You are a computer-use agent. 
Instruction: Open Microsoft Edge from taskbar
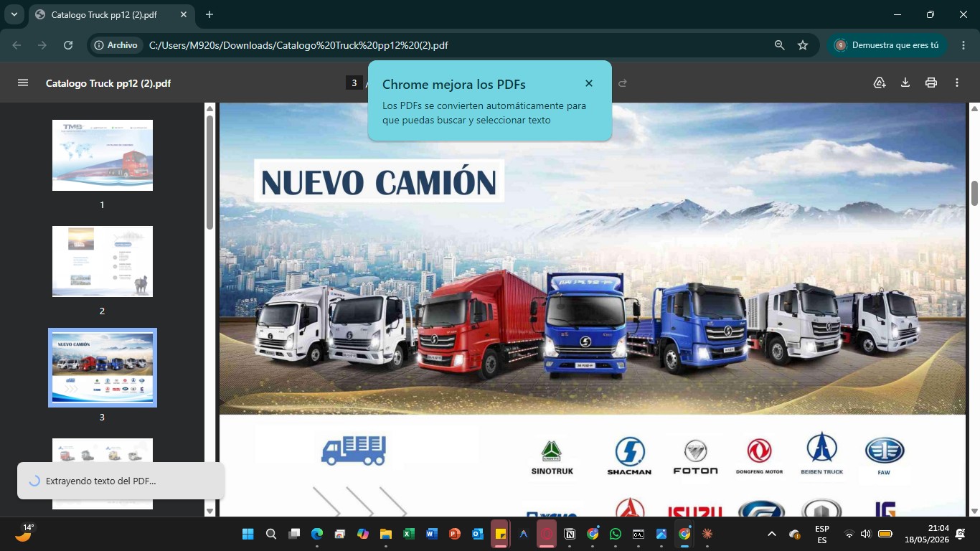point(317,534)
